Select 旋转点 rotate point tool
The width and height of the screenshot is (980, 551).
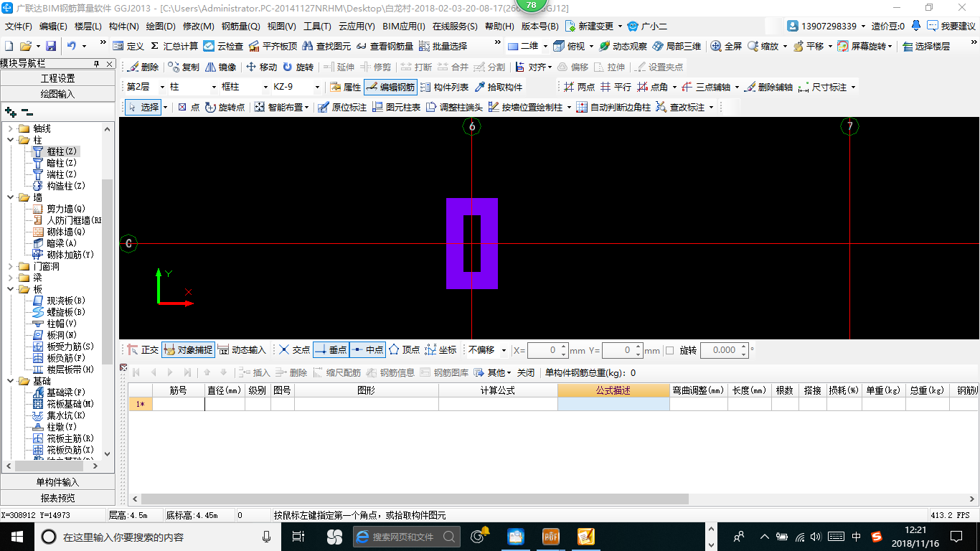point(225,107)
